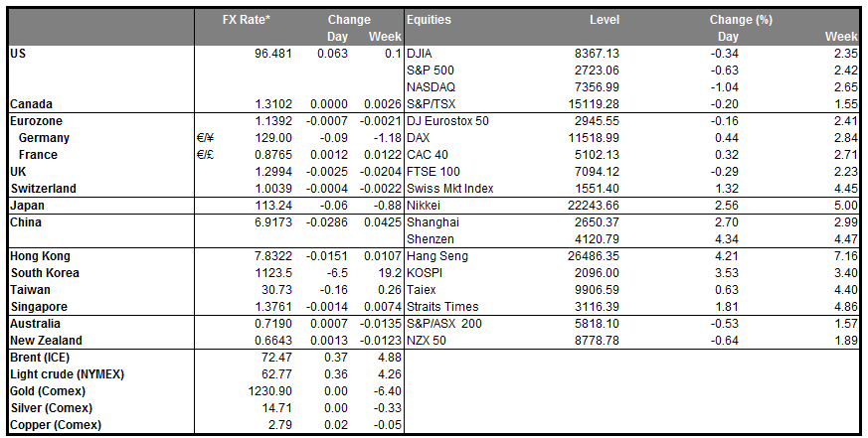The height and width of the screenshot is (438, 868).
Task: Select the Straits Times index cell
Action: (442, 307)
